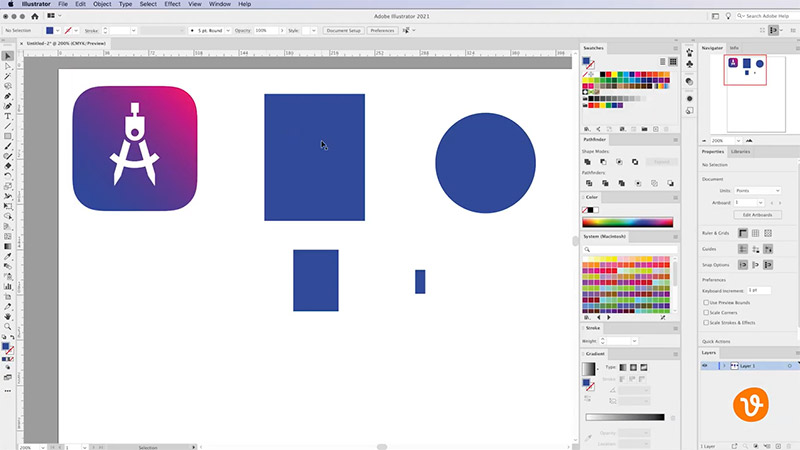Select the Type tool

8,116
